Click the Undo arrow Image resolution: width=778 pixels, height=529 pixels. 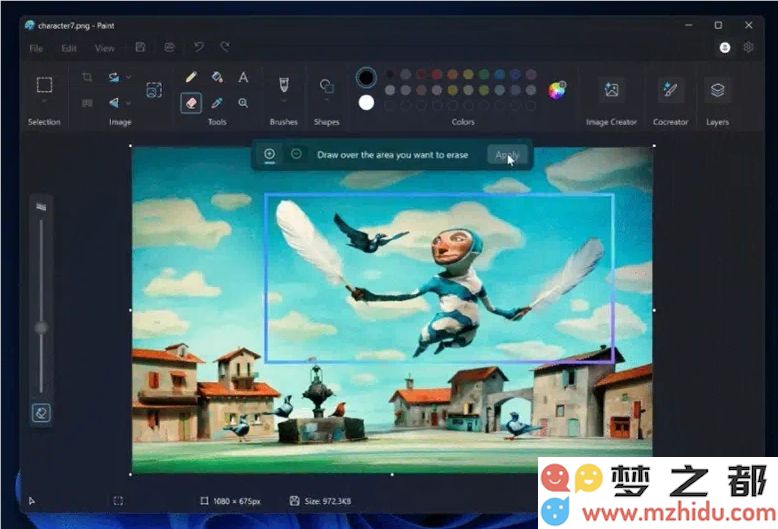[198, 47]
